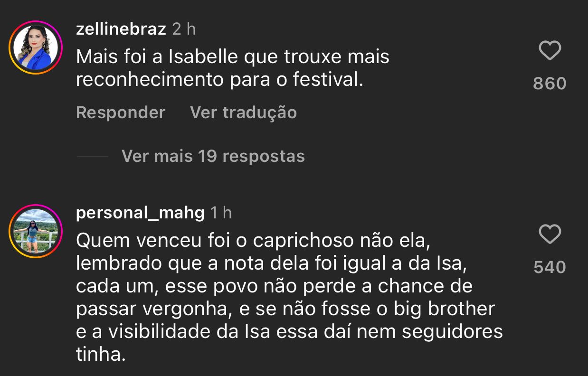Tap the heart on personal_mahg's comment
The width and height of the screenshot is (588, 376).
pos(550,235)
